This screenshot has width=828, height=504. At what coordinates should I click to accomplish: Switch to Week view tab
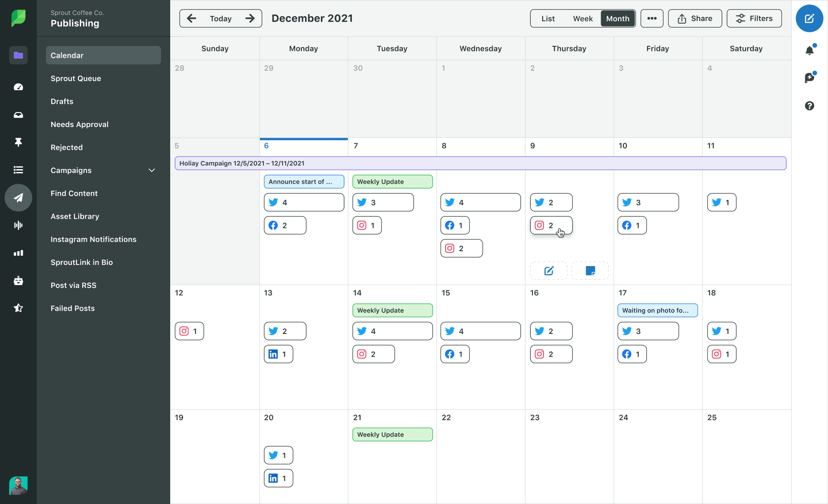tap(582, 18)
